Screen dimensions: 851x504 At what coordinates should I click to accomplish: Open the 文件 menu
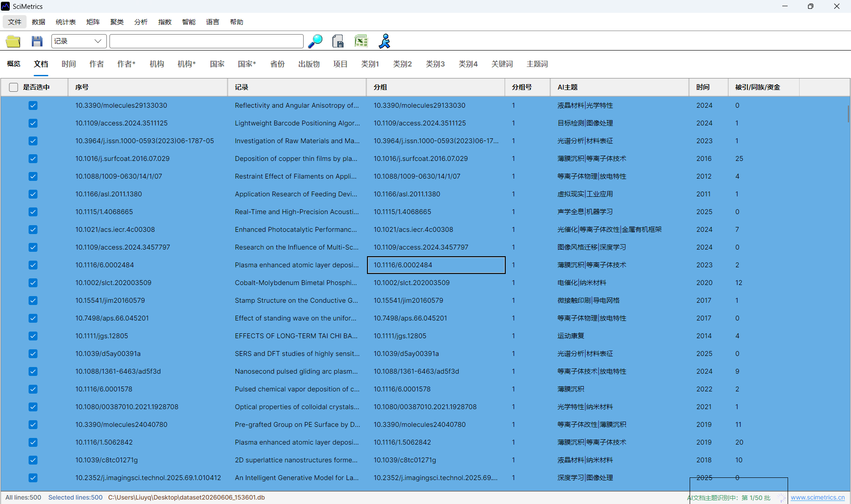click(x=15, y=22)
